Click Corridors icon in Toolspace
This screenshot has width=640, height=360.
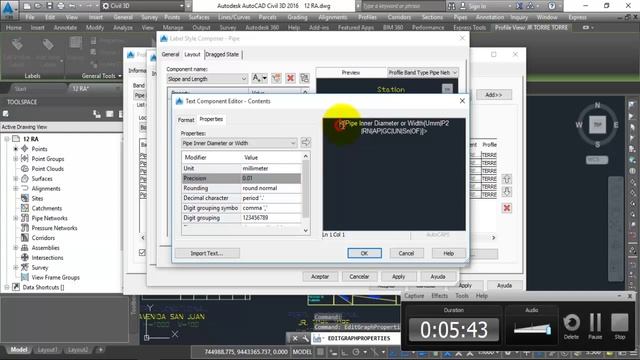tap(25, 238)
